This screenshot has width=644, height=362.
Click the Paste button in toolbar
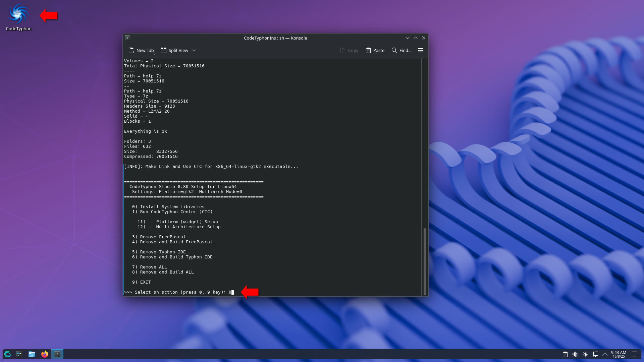[375, 50]
